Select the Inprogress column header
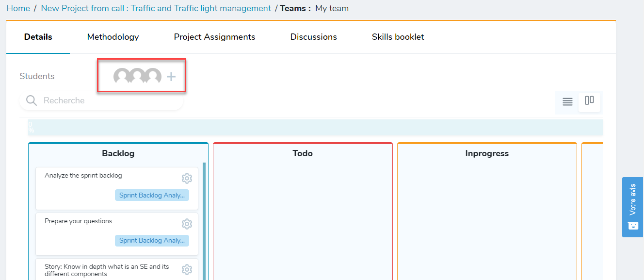The width and height of the screenshot is (644, 280). point(487,153)
